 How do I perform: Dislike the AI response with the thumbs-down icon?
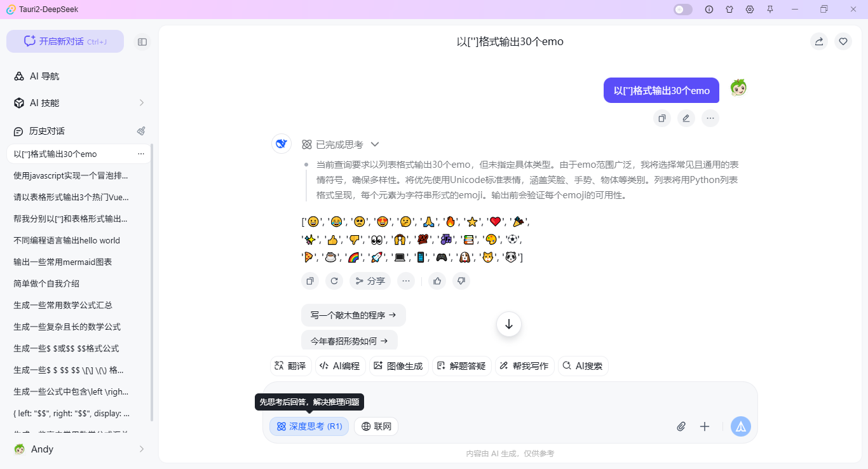pyautogui.click(x=461, y=281)
